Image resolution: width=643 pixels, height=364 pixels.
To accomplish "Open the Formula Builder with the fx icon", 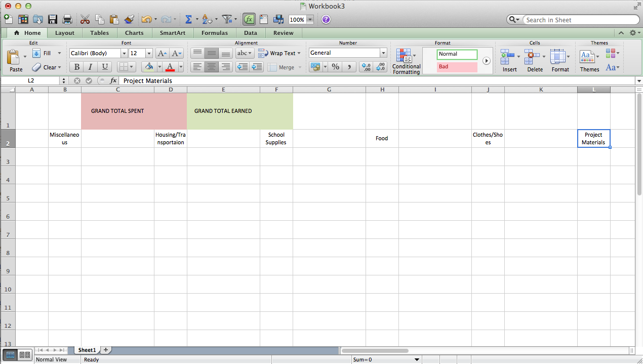I will 249,19.
